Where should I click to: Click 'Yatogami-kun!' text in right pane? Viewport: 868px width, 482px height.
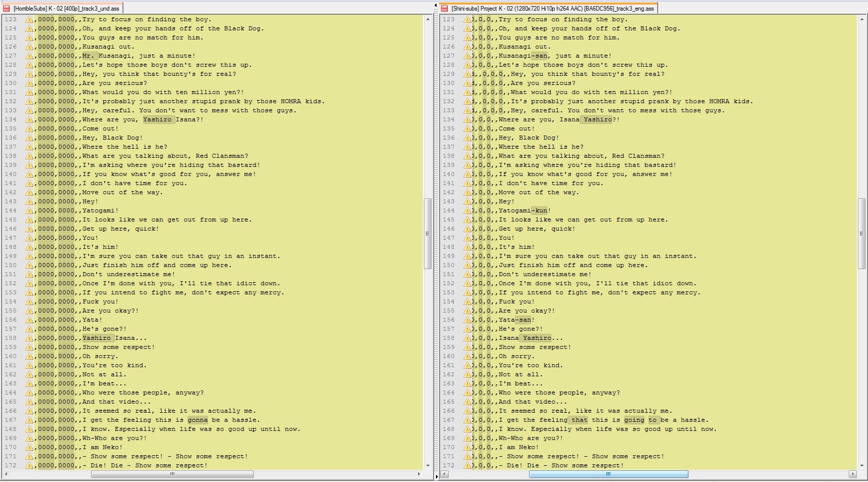(x=525, y=211)
